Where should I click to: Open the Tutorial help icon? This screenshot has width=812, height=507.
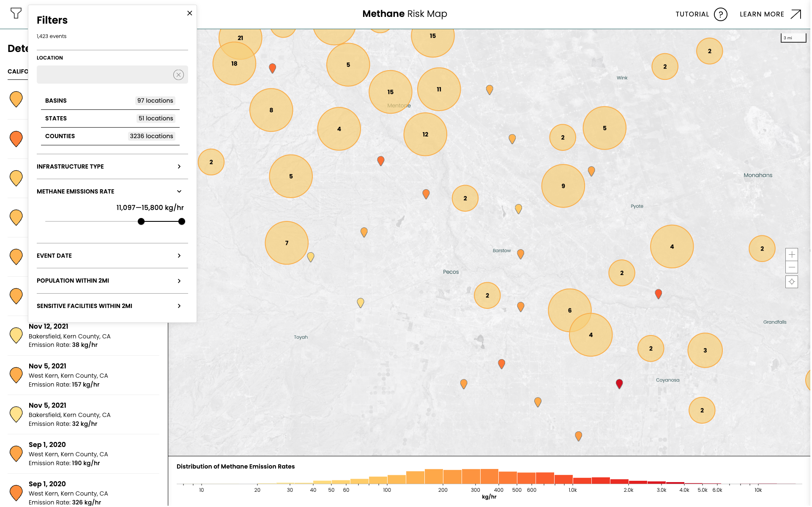tap(720, 14)
